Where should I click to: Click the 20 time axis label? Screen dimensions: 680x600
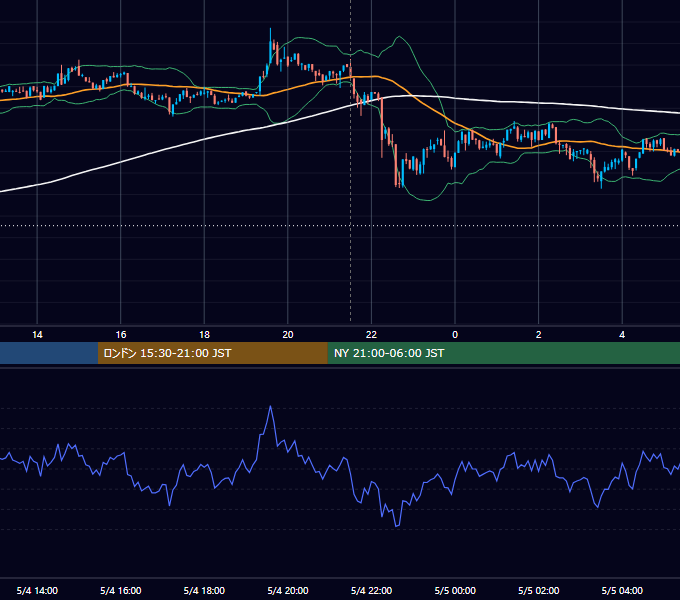pos(288,335)
